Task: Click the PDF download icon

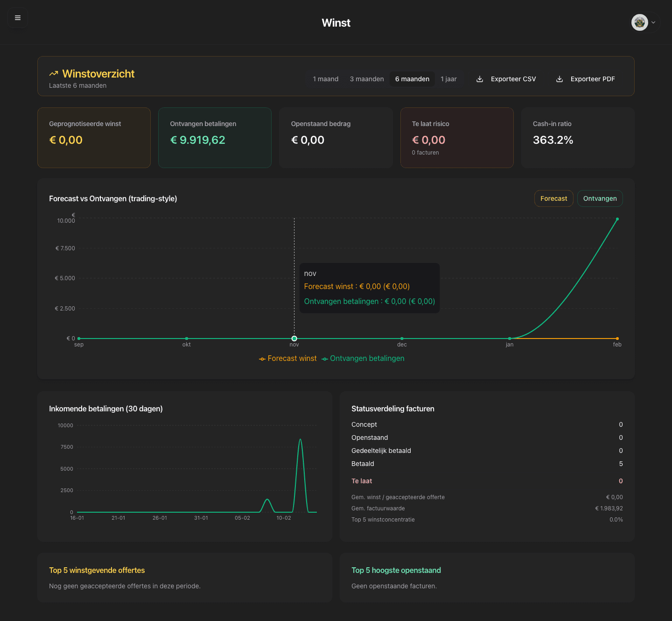Action: (560, 79)
